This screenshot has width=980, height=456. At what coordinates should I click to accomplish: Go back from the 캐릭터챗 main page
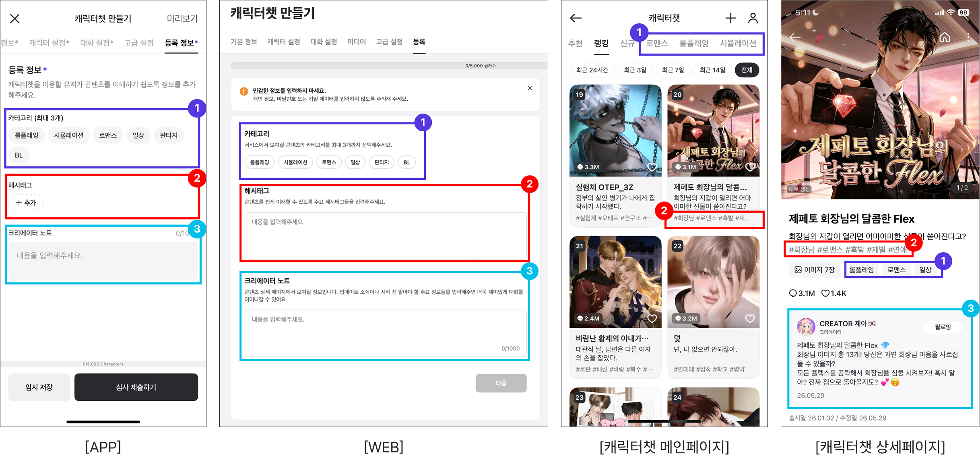pos(576,18)
